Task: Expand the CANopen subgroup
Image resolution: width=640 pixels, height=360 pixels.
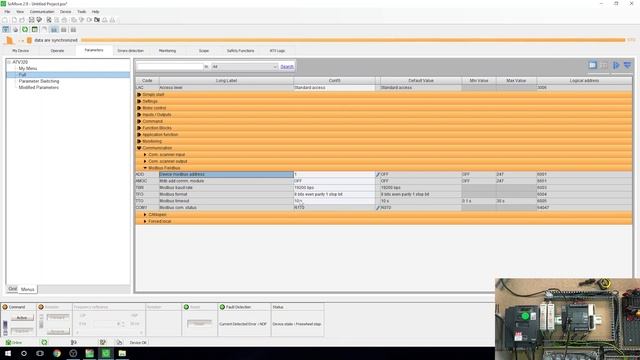Action: point(145,215)
